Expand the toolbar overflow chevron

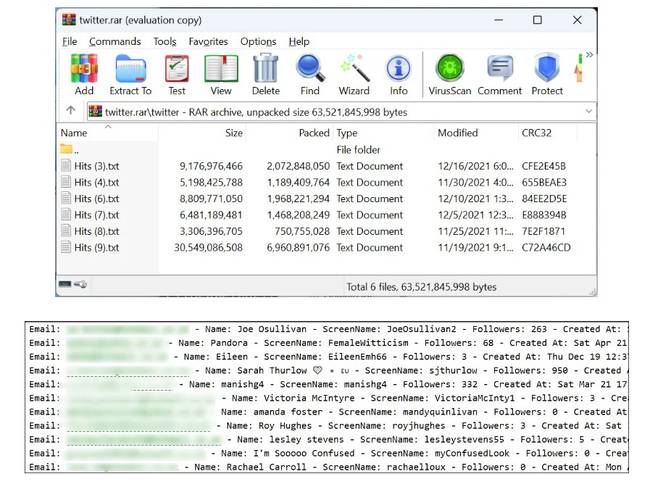pos(589,55)
